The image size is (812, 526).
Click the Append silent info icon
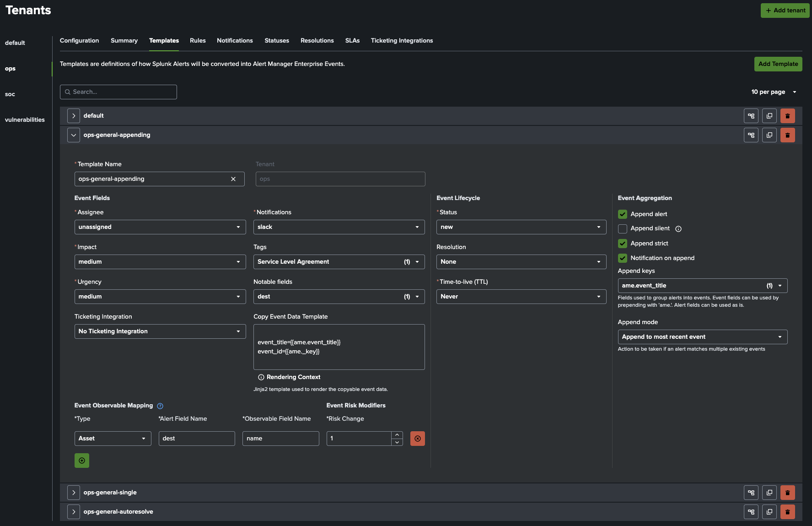[678, 228]
